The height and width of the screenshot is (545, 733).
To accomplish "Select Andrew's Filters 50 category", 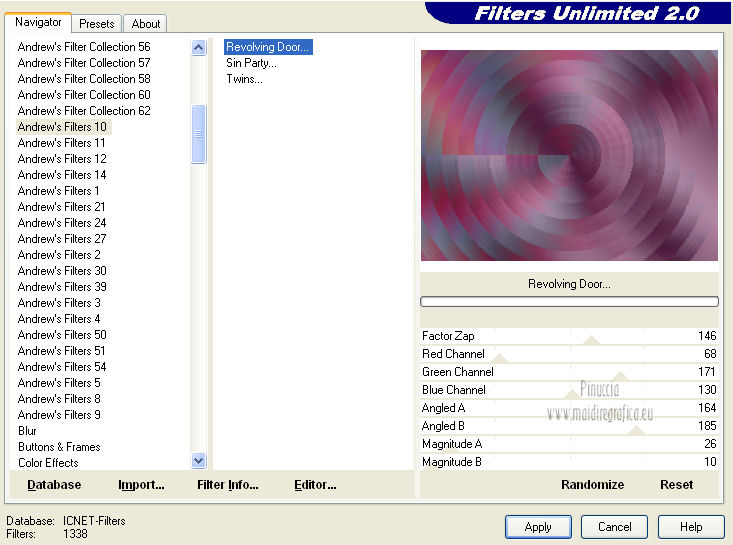I will pyautogui.click(x=62, y=335).
